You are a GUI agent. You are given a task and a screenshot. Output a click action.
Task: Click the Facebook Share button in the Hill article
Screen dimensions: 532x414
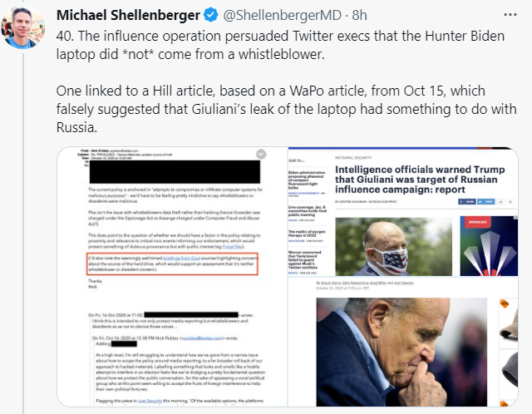tap(467, 201)
